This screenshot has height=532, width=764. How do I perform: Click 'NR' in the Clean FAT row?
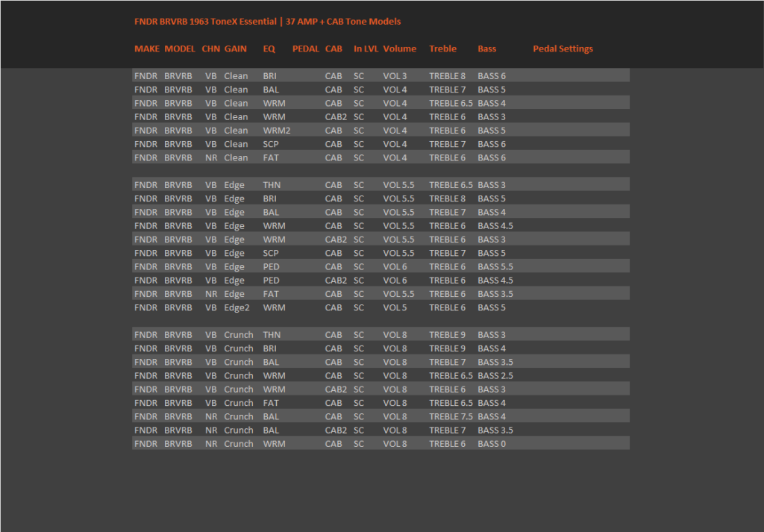click(x=211, y=158)
